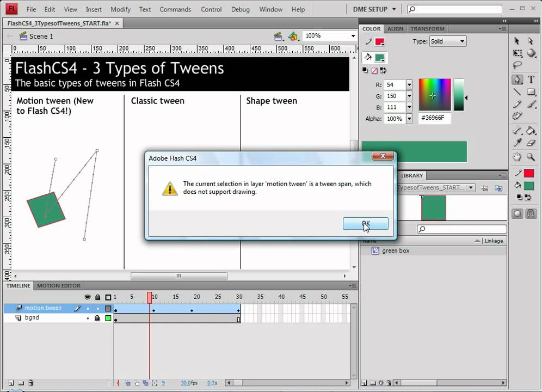Open the File menu

tap(31, 9)
